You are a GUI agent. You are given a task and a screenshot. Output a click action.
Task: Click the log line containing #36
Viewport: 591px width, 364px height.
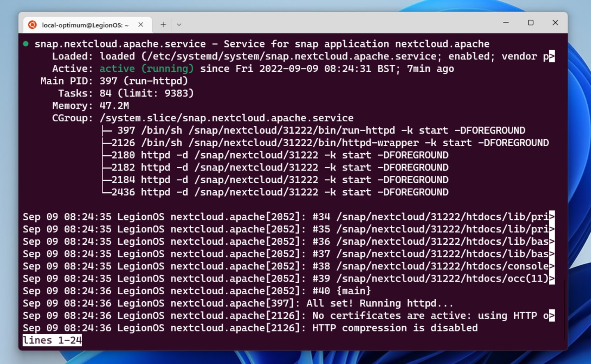(289, 241)
